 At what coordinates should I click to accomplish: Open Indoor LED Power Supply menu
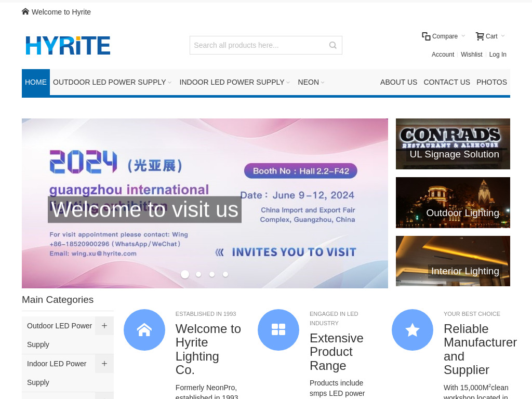[232, 83]
